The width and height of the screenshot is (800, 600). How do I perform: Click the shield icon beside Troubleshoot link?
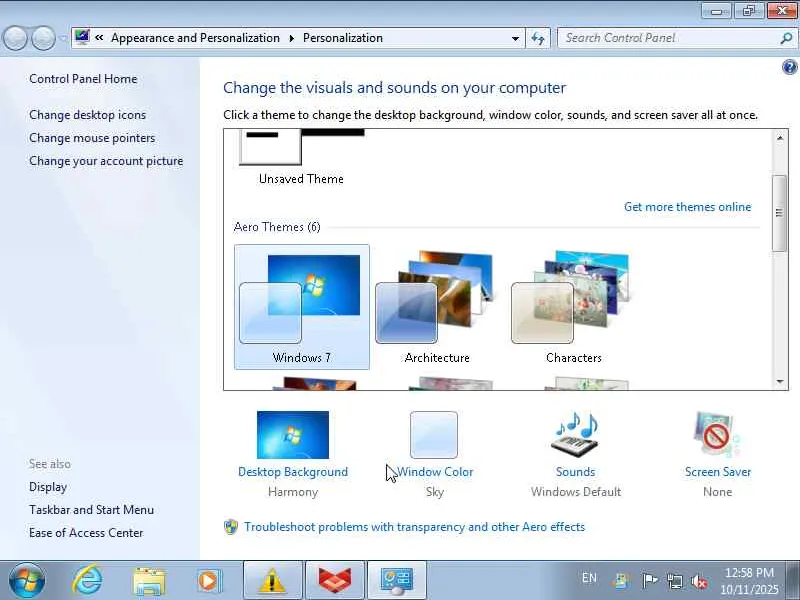tap(231, 527)
